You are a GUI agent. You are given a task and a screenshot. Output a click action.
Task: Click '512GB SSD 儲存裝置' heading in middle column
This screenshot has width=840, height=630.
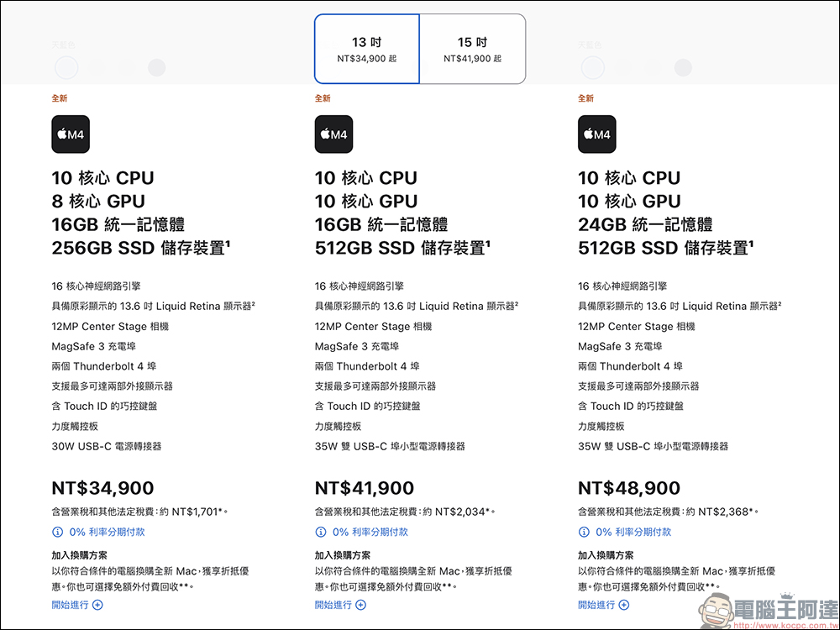pyautogui.click(x=402, y=248)
